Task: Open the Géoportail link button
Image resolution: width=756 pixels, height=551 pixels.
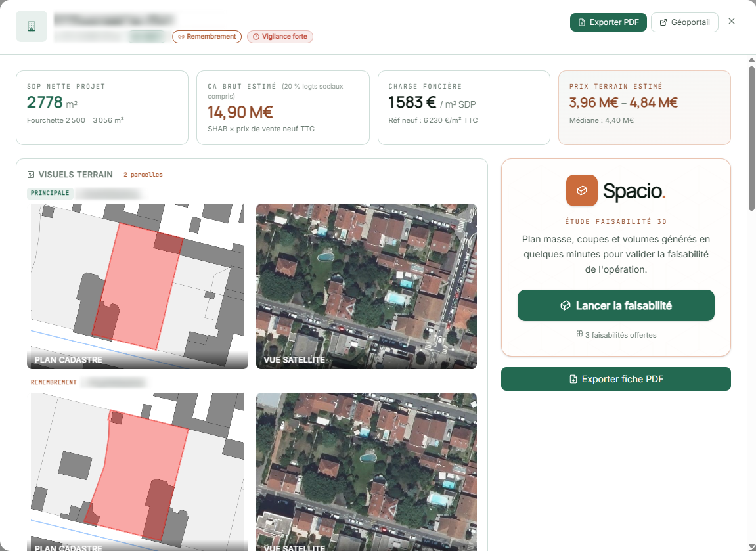Action: coord(684,22)
